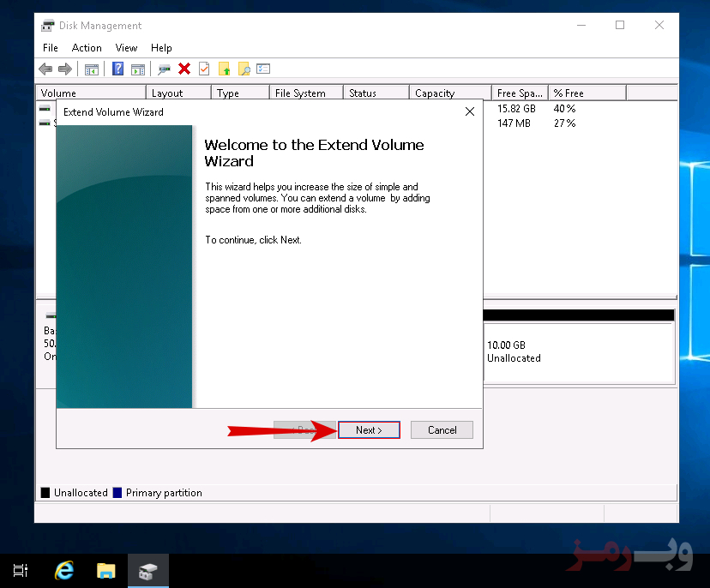Open Help via blue question mark icon
The width and height of the screenshot is (710, 588).
(117, 69)
